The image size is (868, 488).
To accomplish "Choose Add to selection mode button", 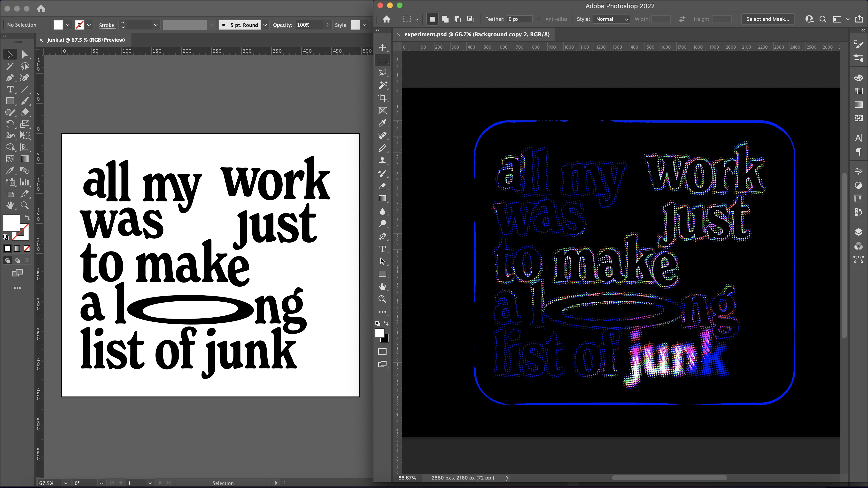I will pyautogui.click(x=445, y=19).
